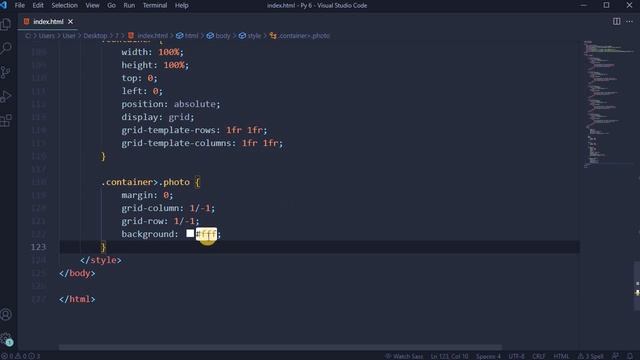Click the .container>.photo breadcrumb segment

click(x=300, y=36)
